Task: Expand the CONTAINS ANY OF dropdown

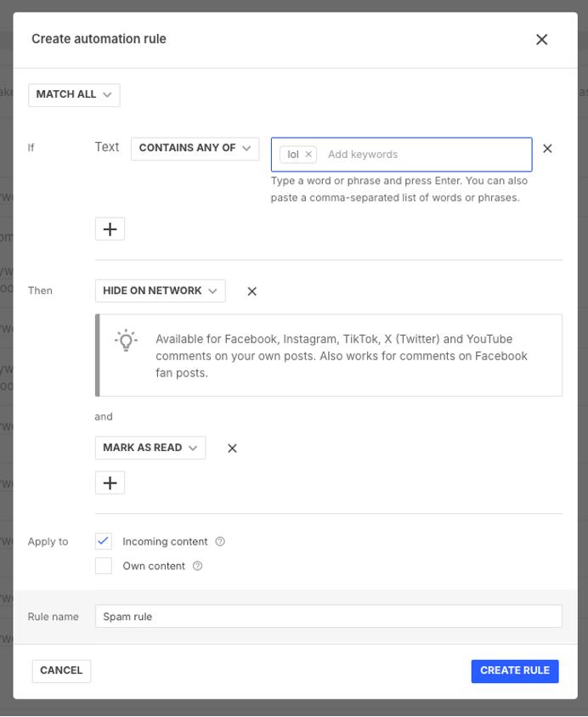Action: pos(195,148)
